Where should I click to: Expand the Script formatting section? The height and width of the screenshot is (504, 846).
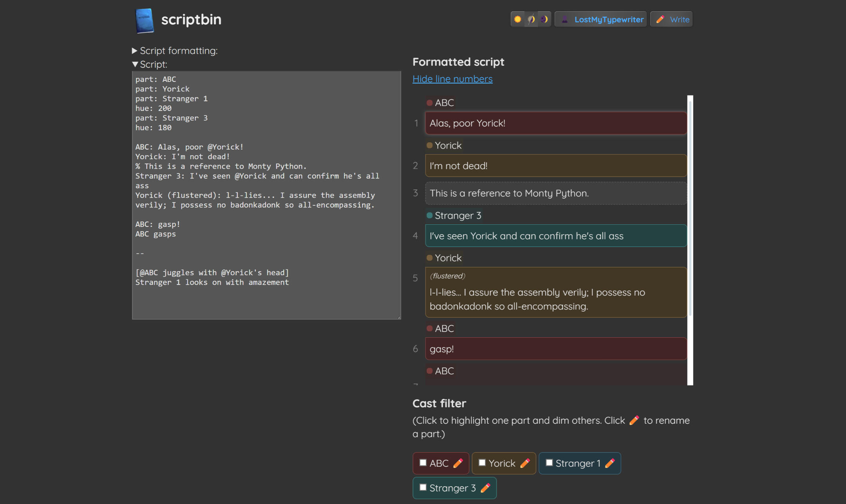pyautogui.click(x=135, y=51)
